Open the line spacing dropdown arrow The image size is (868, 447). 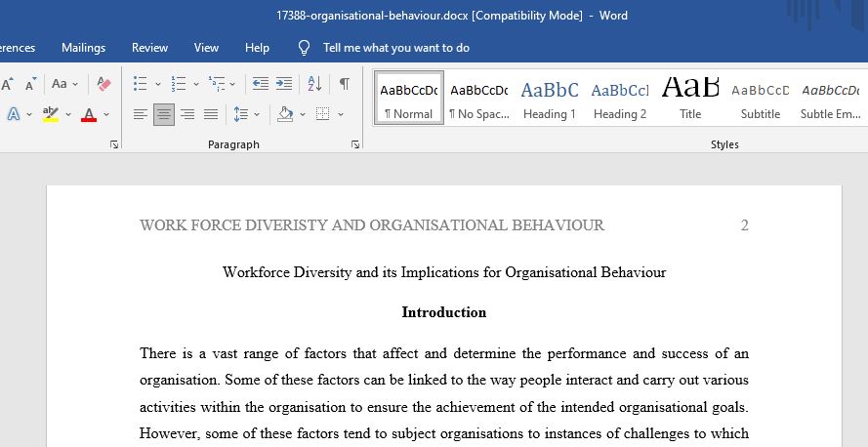coord(257,114)
